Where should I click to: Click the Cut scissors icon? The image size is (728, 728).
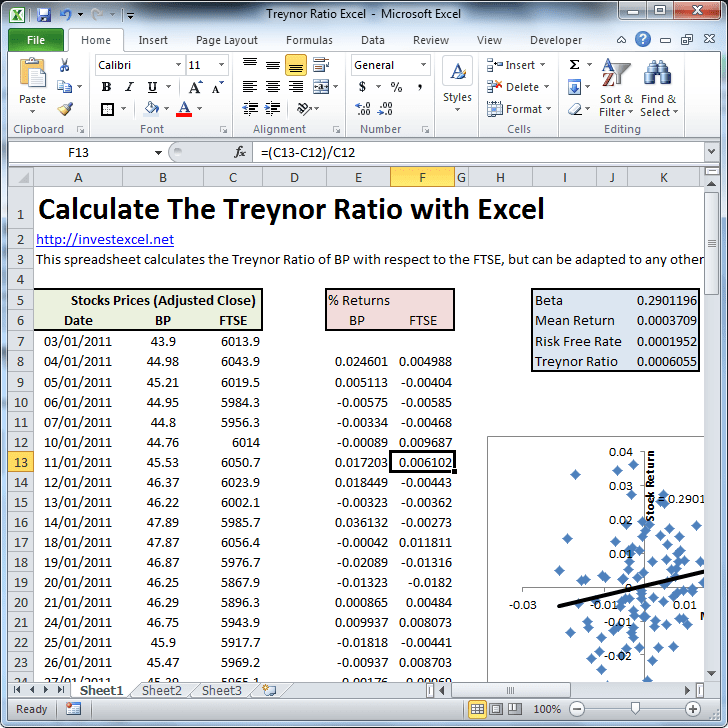(64, 65)
